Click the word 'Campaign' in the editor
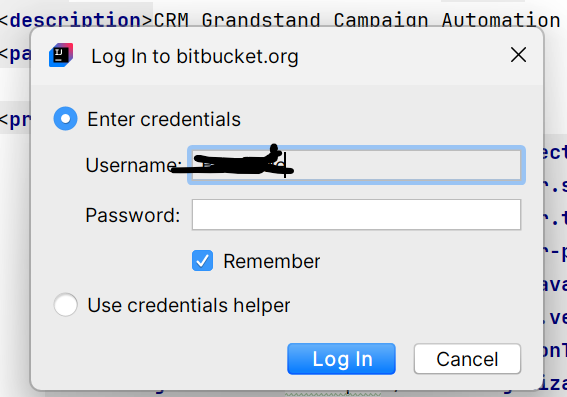The image size is (567, 397). [381, 20]
